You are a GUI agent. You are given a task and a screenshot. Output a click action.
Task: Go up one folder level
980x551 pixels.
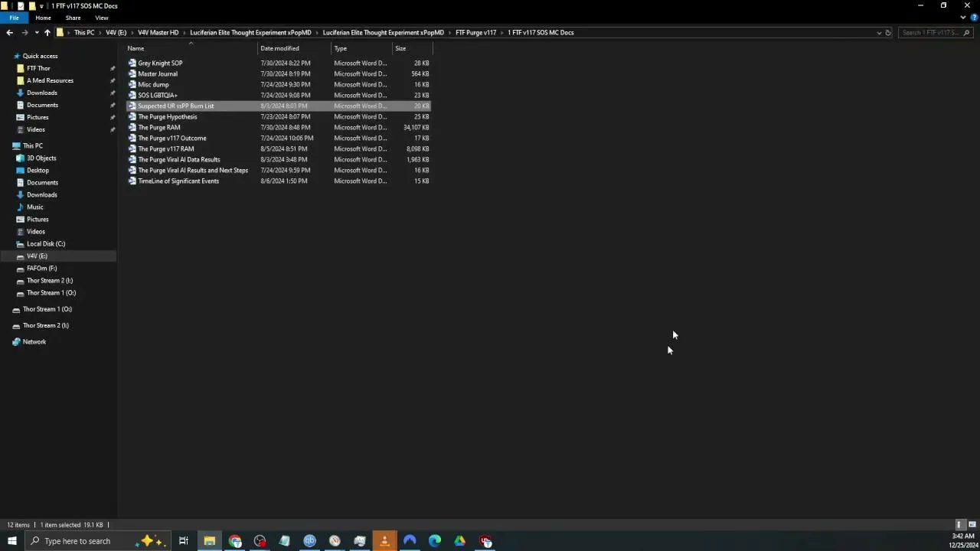[47, 33]
